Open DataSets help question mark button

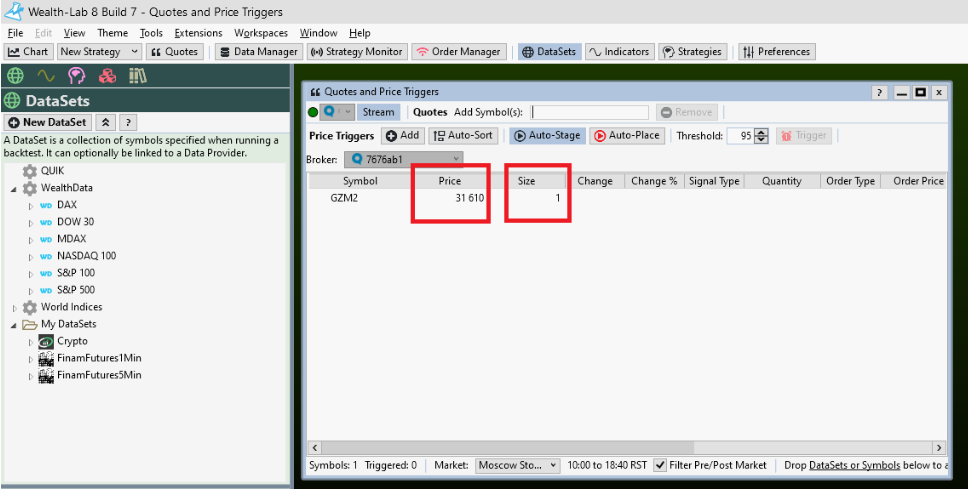(x=128, y=122)
